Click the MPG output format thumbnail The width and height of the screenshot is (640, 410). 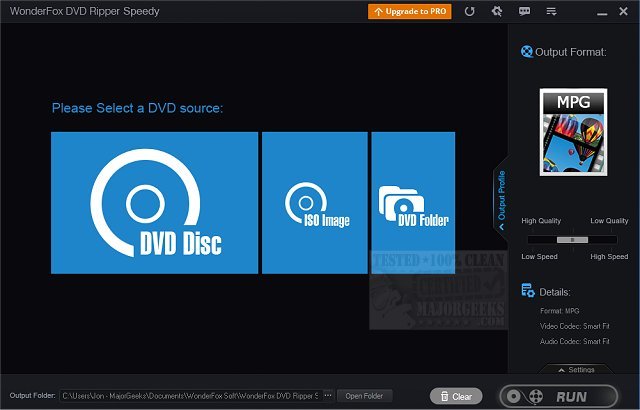click(573, 132)
